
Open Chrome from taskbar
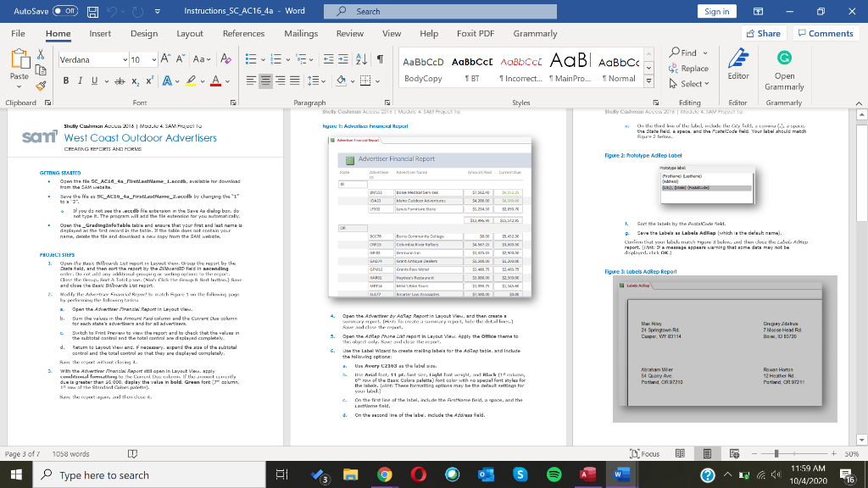coord(385,474)
